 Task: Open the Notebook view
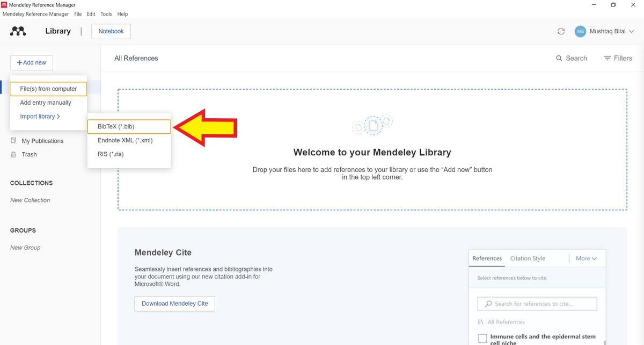tap(111, 31)
